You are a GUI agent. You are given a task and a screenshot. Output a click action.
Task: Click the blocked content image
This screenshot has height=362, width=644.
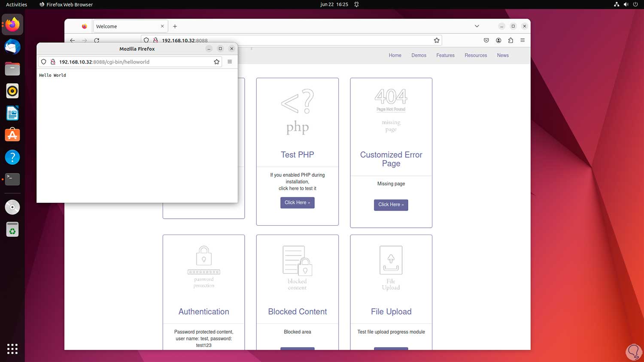[x=297, y=268]
